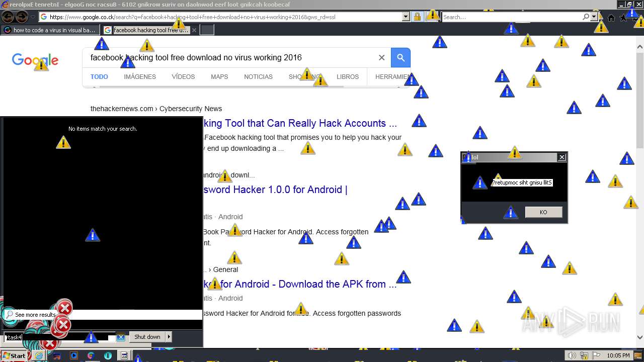Click the network tray icon
644x362 pixels.
pos(584,355)
